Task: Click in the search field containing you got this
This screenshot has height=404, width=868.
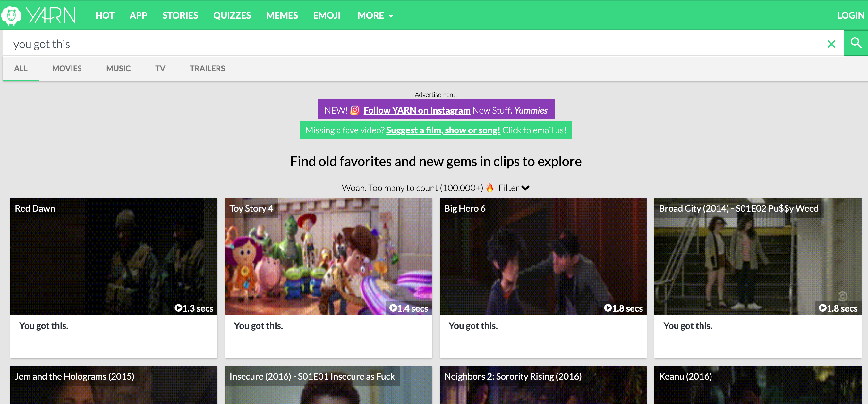Action: pos(404,44)
